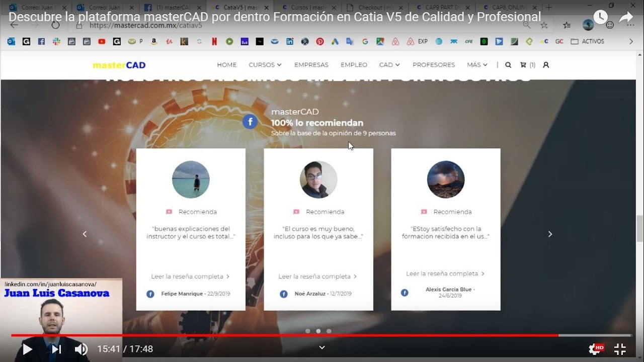Show previous reviews with left arrow

85,234
